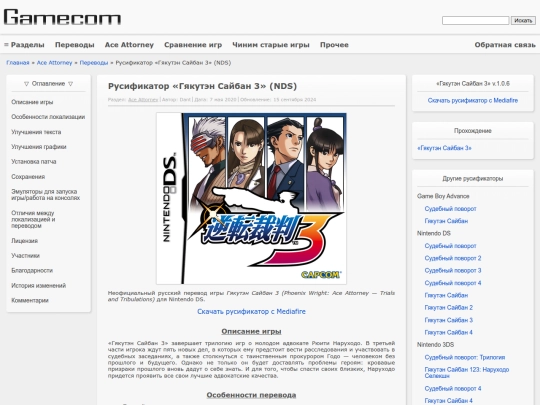Open Гякутэн Сайбан 123: Наруходо Селекшн

coord(467,373)
